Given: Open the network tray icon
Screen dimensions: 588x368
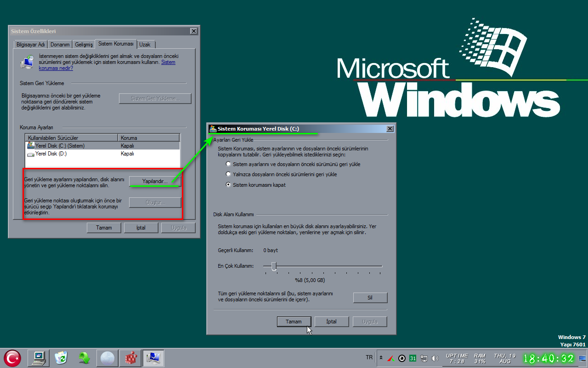Looking at the screenshot, I should point(424,358).
